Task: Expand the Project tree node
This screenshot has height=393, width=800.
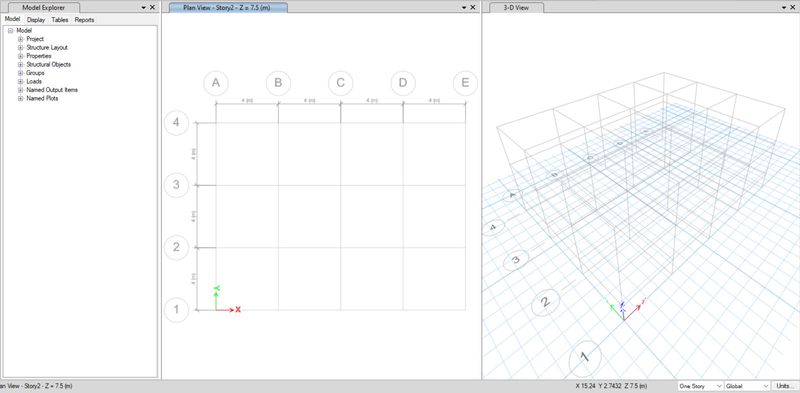Action: (x=20, y=39)
